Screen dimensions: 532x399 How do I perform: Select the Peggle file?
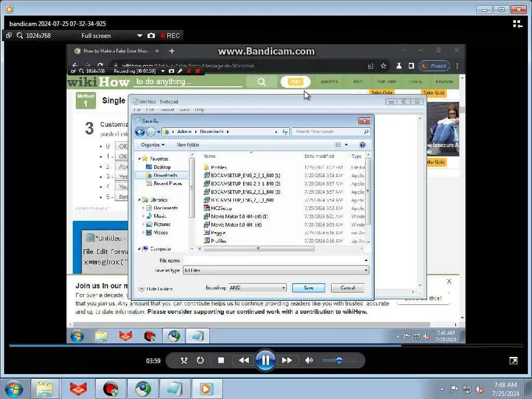pos(215,233)
